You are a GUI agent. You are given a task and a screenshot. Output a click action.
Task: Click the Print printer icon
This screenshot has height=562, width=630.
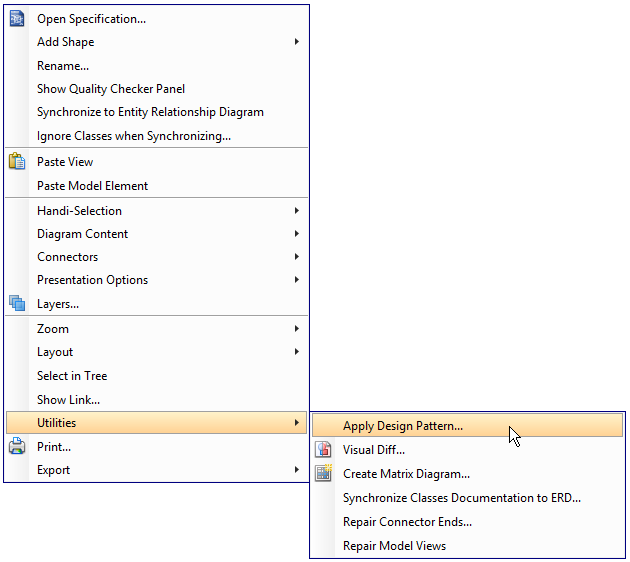pyautogui.click(x=17, y=446)
